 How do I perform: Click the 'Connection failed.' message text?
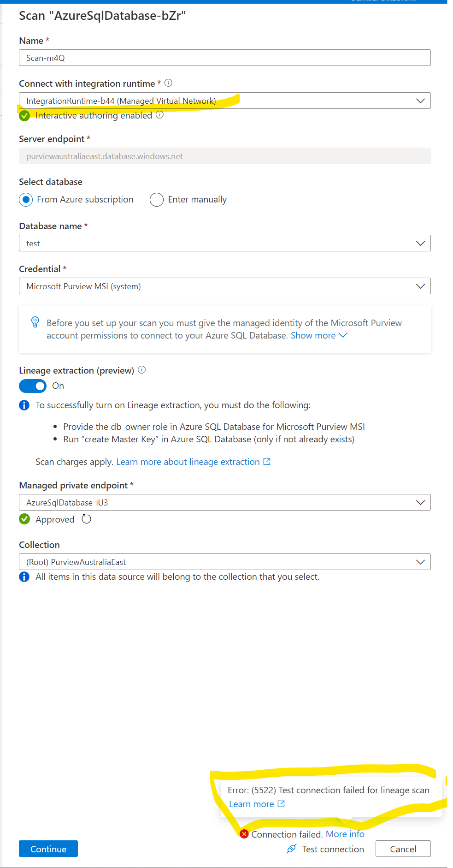(287, 834)
